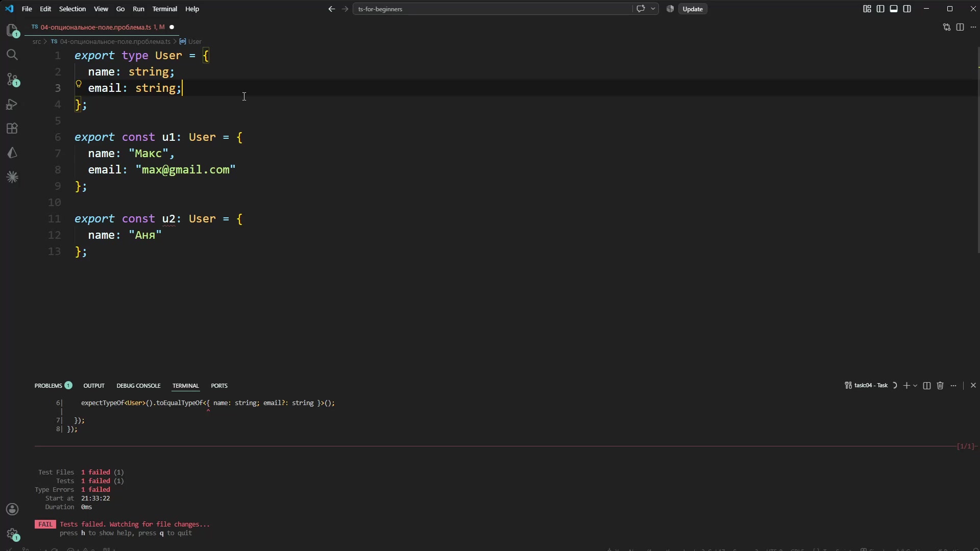The image size is (980, 551).
Task: Expand the new terminal launch profile dropdown
Action: pos(915,386)
